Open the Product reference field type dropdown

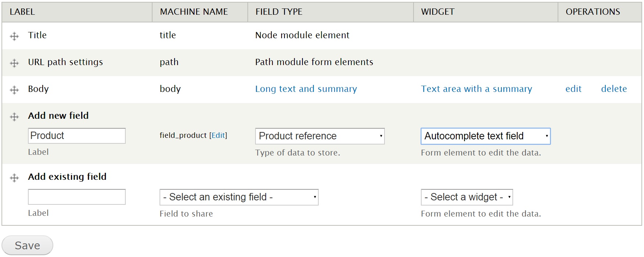click(x=320, y=136)
